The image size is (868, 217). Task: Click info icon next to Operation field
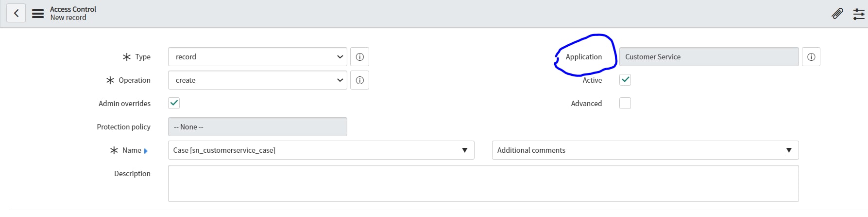coord(360,80)
